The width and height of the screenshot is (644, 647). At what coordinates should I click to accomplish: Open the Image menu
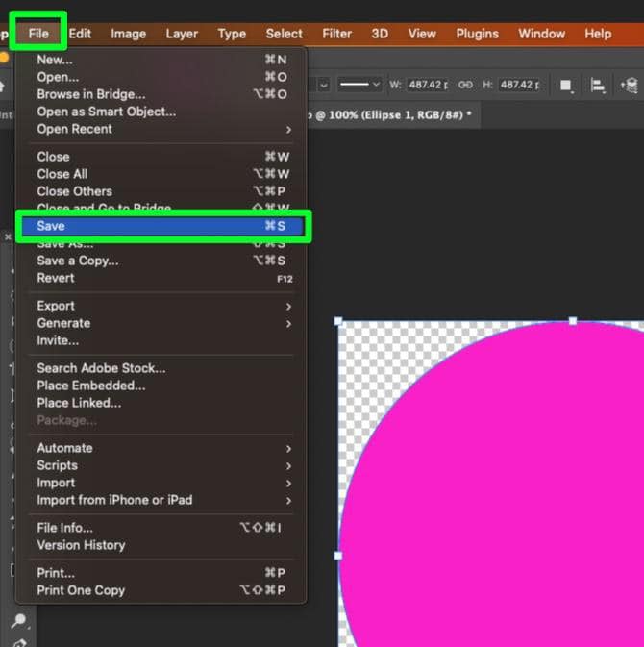tap(128, 34)
